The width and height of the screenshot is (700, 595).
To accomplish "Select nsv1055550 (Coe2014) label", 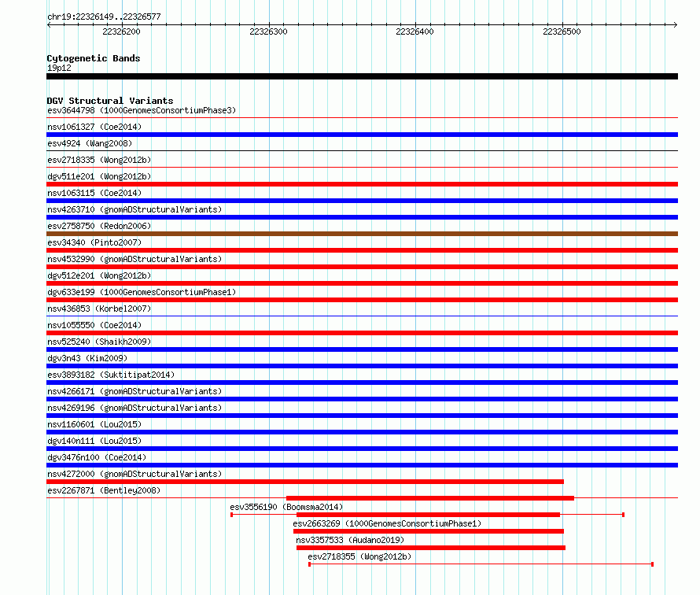I will click(x=94, y=325).
